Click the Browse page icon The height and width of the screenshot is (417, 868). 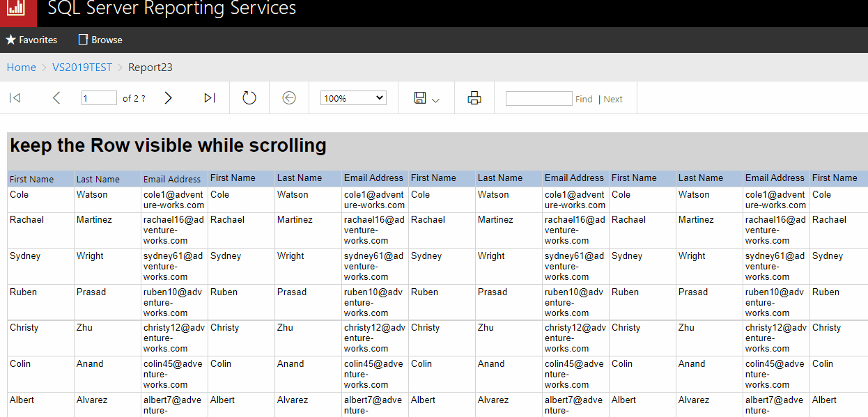[x=83, y=40]
